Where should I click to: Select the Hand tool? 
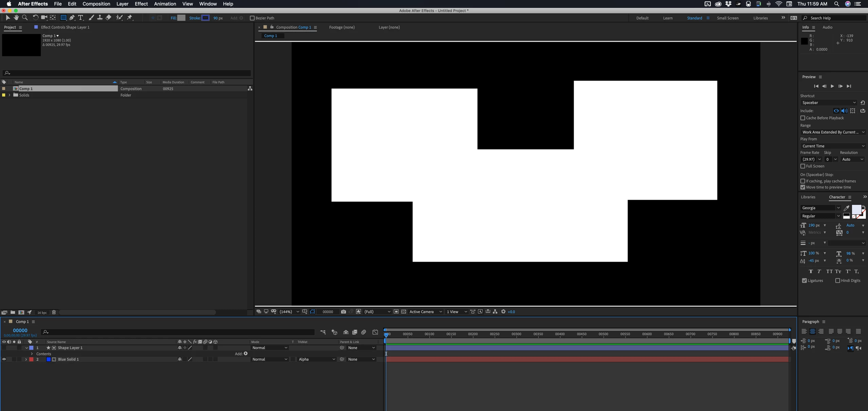pyautogui.click(x=16, y=18)
